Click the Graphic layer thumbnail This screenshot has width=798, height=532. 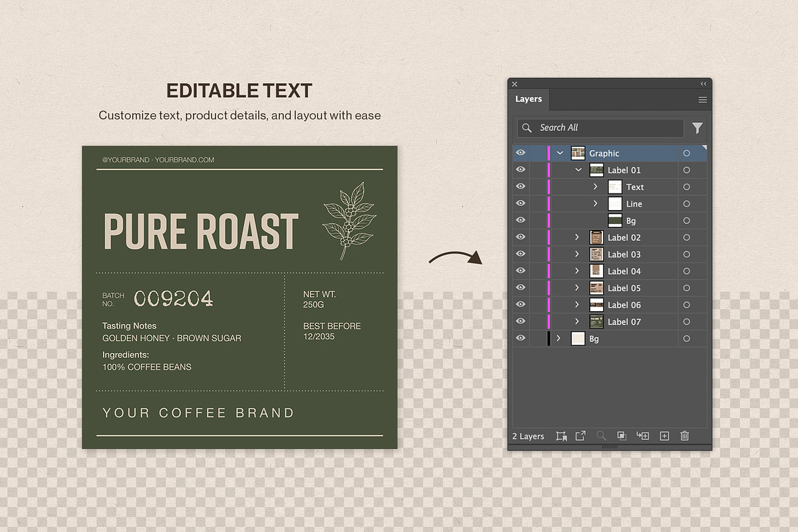pos(578,153)
